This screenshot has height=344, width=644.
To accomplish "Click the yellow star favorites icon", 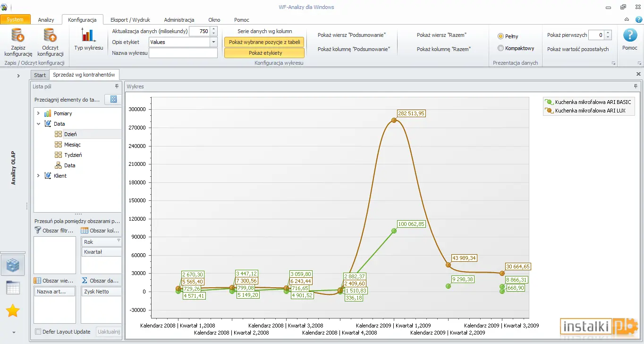I will point(13,311).
